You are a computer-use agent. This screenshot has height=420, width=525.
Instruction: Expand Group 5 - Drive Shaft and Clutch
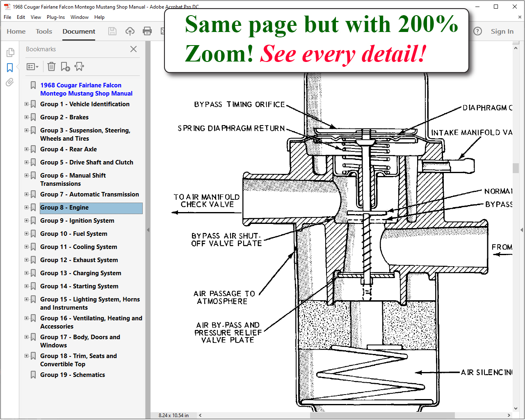[27, 162]
